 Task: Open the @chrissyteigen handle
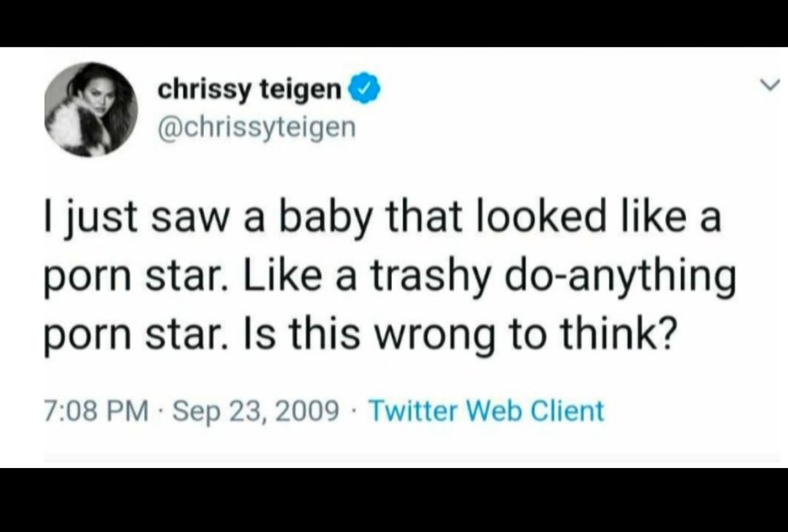coord(257,126)
